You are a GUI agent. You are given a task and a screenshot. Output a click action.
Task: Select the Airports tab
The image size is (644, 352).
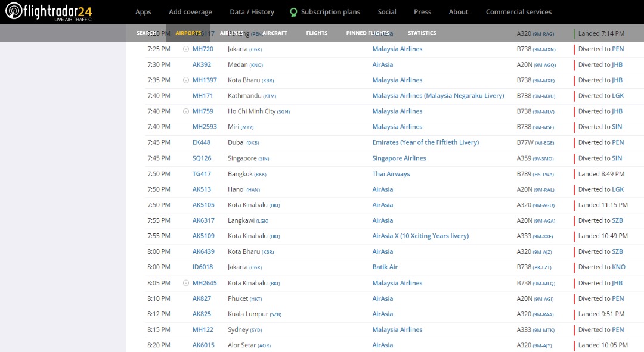tap(188, 33)
